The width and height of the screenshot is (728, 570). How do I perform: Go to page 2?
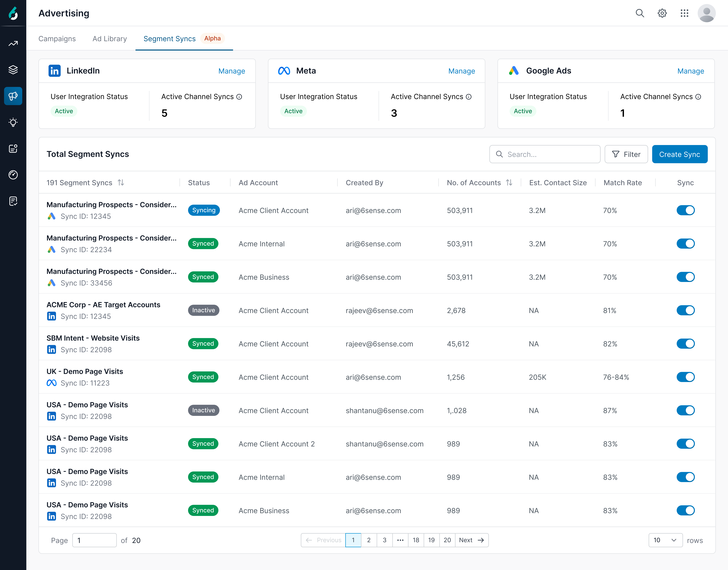click(369, 540)
